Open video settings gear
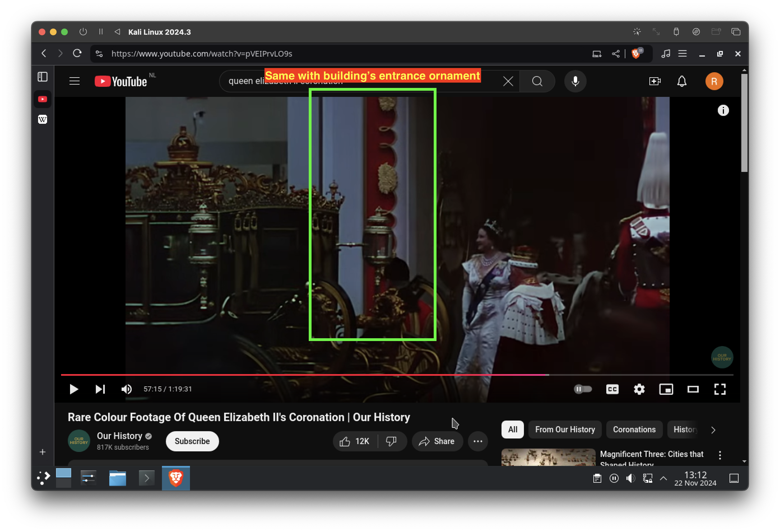 point(639,389)
